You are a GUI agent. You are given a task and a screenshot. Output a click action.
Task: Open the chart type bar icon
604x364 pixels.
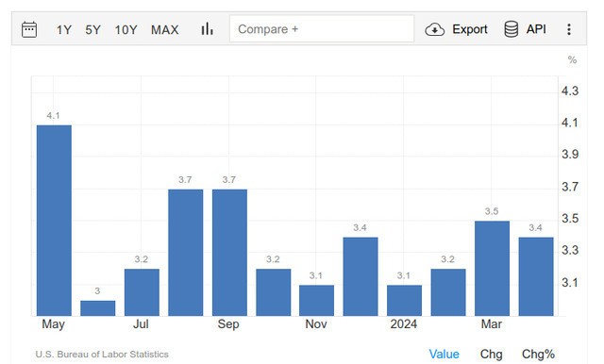(208, 29)
